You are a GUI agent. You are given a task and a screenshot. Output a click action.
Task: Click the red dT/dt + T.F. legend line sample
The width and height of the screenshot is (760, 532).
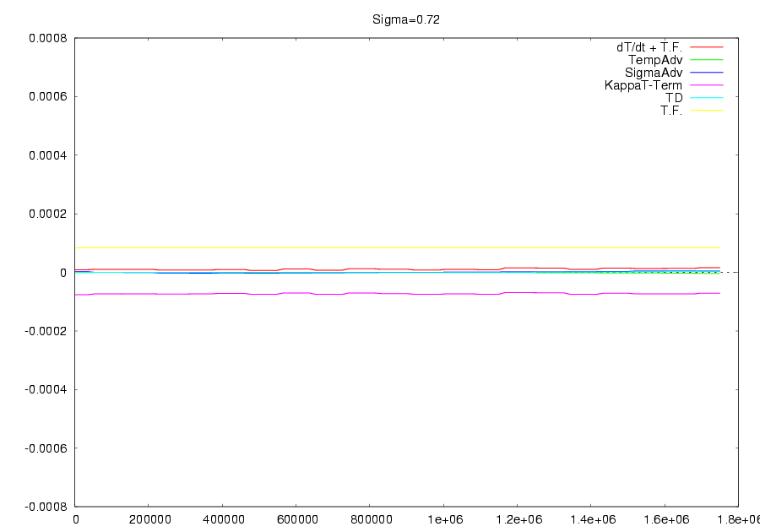click(x=707, y=47)
